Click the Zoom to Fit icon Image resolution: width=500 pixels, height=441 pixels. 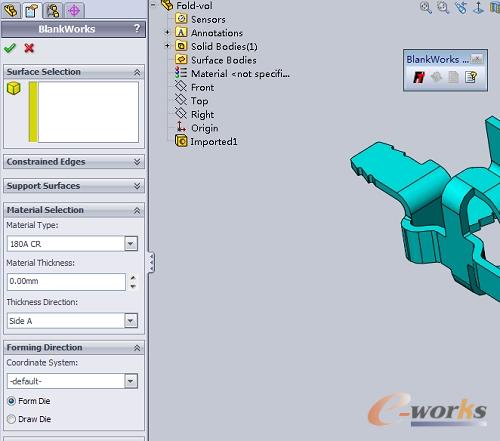(425, 7)
